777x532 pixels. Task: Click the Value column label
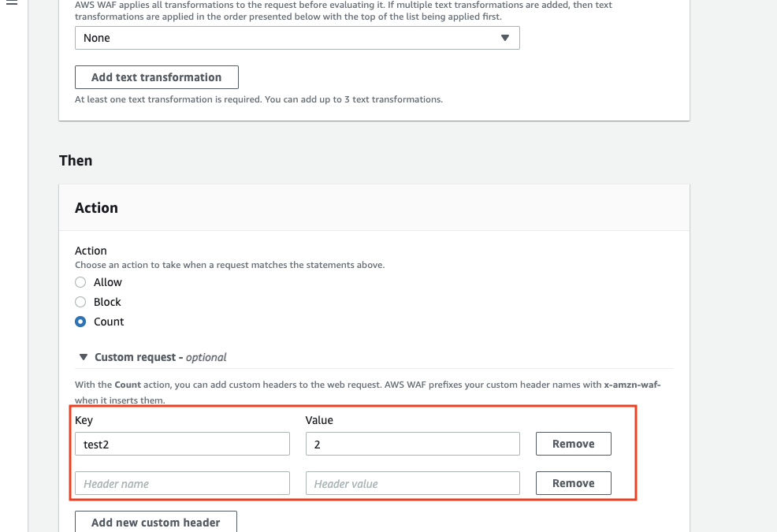click(x=319, y=420)
